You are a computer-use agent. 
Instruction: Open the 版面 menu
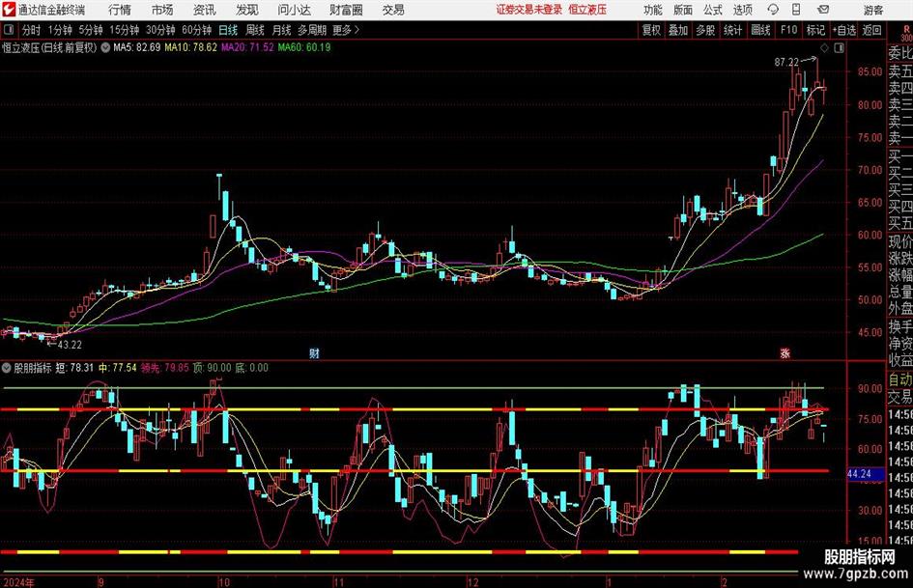pos(682,10)
